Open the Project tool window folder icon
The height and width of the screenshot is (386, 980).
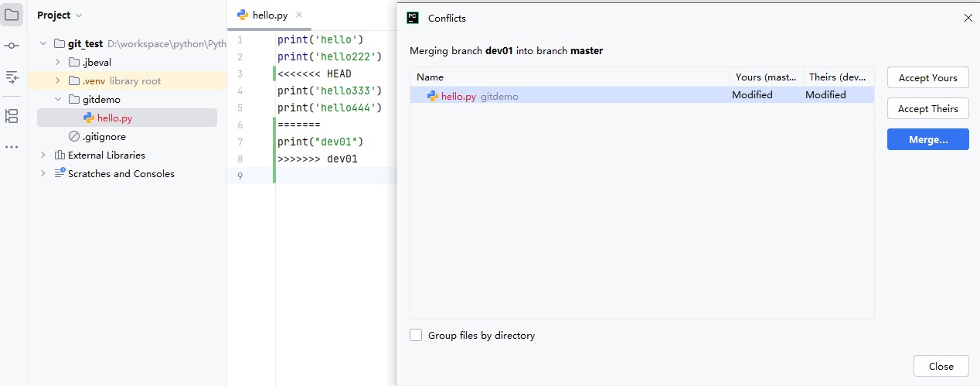[x=12, y=15]
